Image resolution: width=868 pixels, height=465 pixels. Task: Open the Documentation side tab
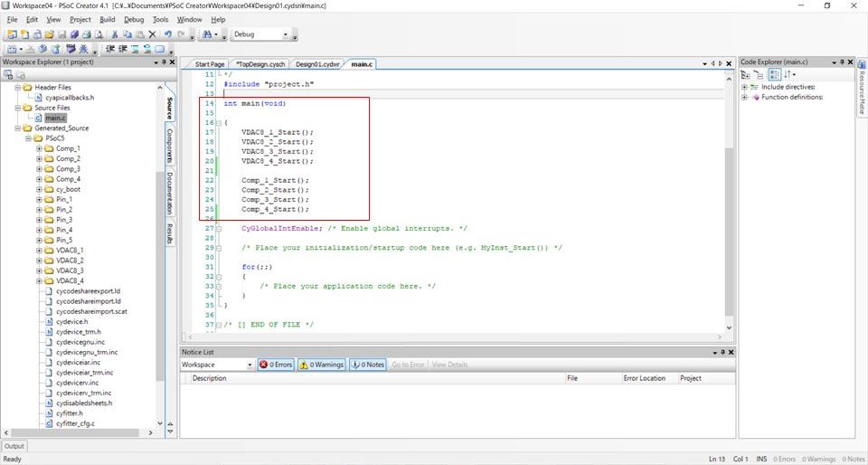(170, 194)
